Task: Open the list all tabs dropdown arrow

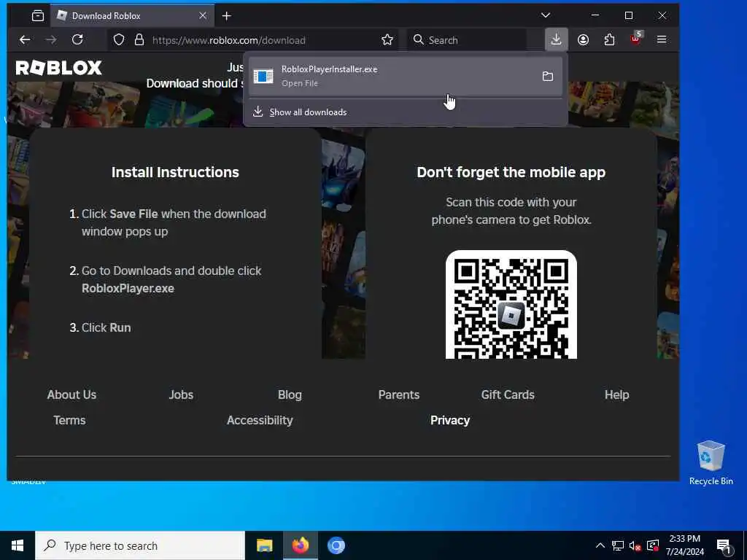Action: pyautogui.click(x=546, y=15)
